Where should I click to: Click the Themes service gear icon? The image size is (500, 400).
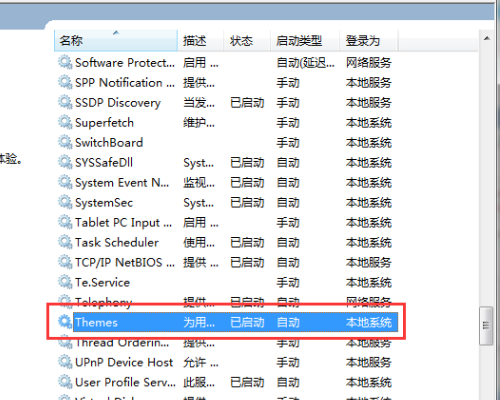pos(65,322)
